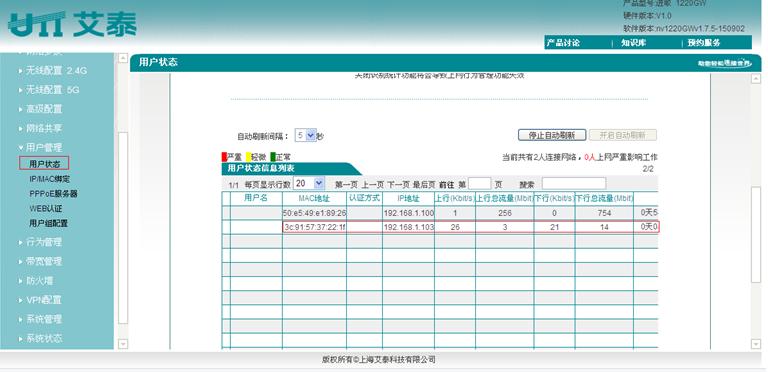Go to 第一页 of the list
Viewport: 768px width, 372px height.
346,185
